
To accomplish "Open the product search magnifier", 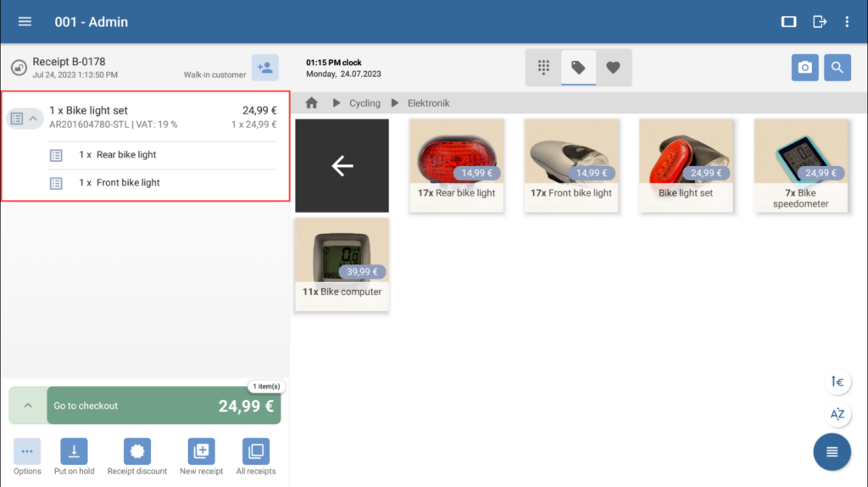I will click(837, 68).
